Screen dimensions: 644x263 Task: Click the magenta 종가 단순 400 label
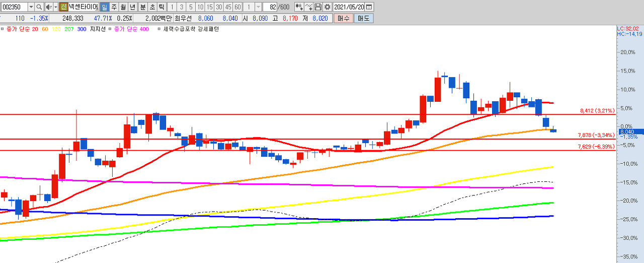pos(132,29)
